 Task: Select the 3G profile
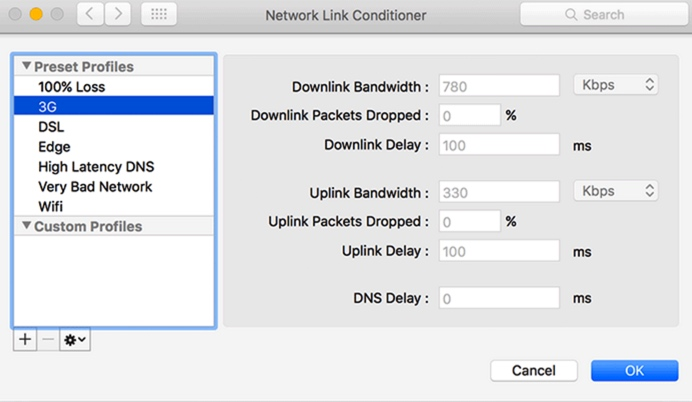coord(114,106)
